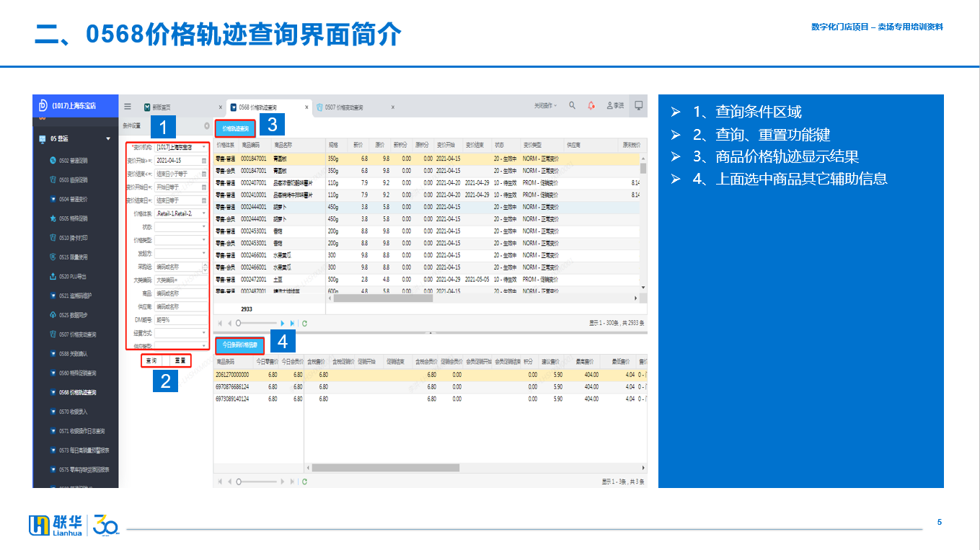The image size is (980, 550).
Task: Focus the 商品 input field
Action: click(181, 293)
